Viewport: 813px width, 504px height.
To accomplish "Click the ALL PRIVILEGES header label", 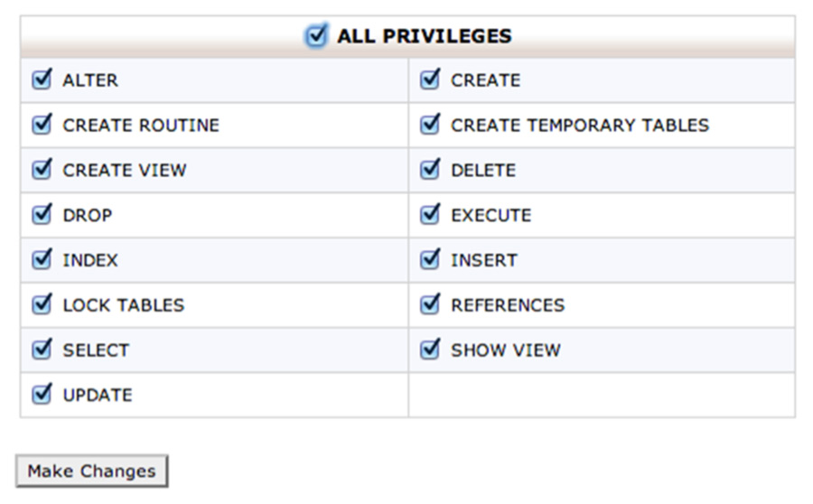I will point(425,36).
